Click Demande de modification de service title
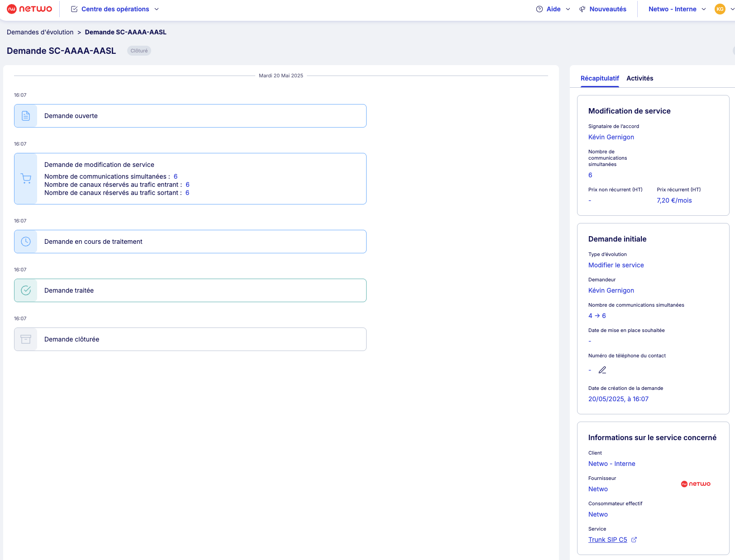Image resolution: width=735 pixels, height=560 pixels. (x=99, y=165)
